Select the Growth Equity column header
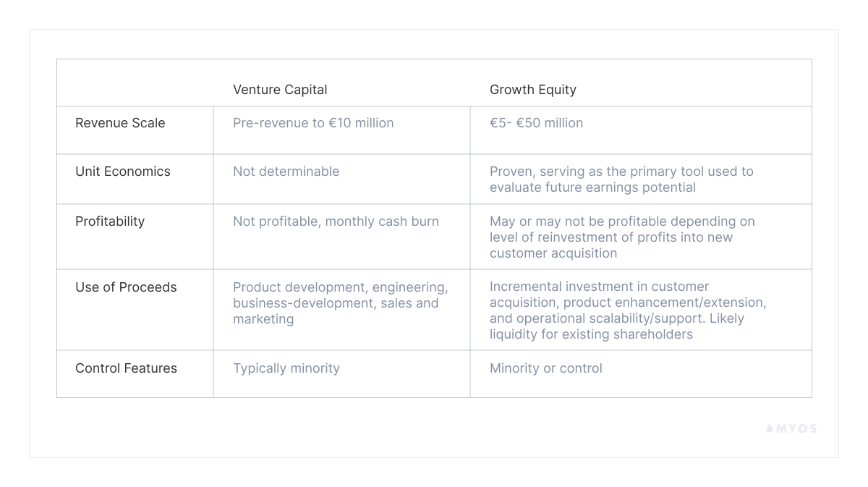The image size is (868, 487). pyautogui.click(x=533, y=90)
